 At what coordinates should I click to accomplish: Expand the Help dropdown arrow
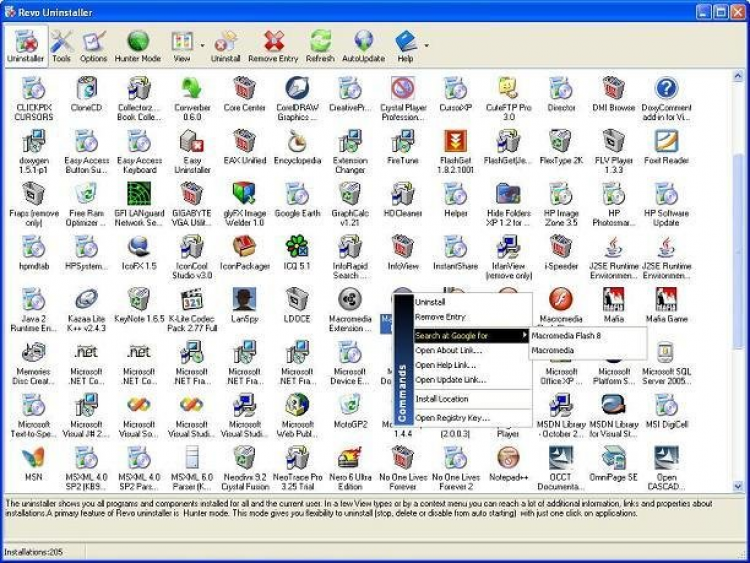pos(426,46)
